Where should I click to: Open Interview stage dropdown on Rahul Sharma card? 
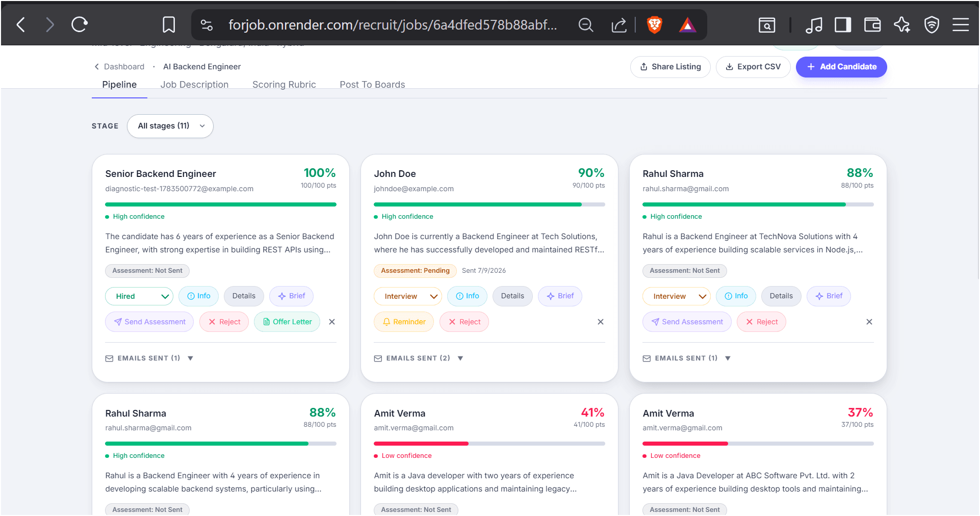(677, 296)
